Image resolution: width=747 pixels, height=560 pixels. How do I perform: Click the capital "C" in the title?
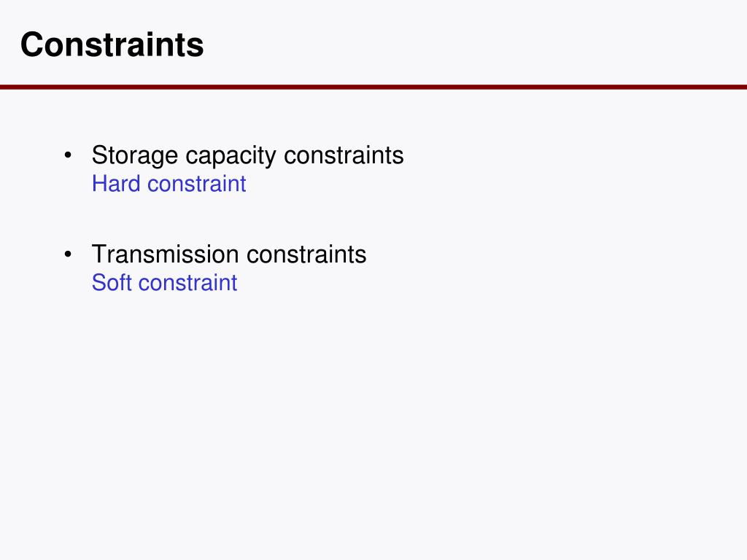coord(31,44)
